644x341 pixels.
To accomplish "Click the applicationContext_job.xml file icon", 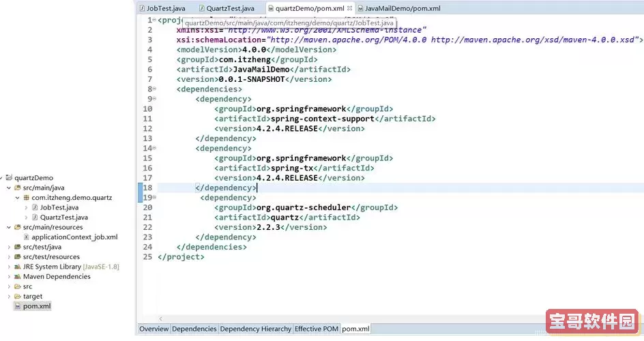I will coord(27,237).
